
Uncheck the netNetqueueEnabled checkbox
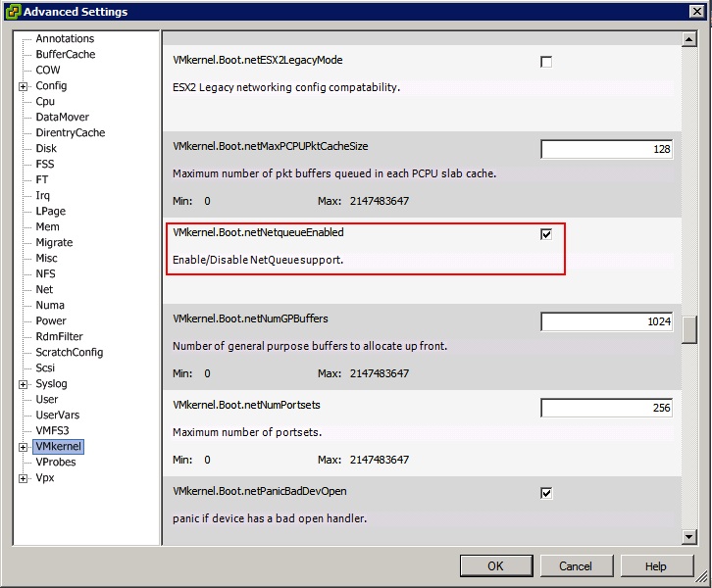click(x=546, y=234)
